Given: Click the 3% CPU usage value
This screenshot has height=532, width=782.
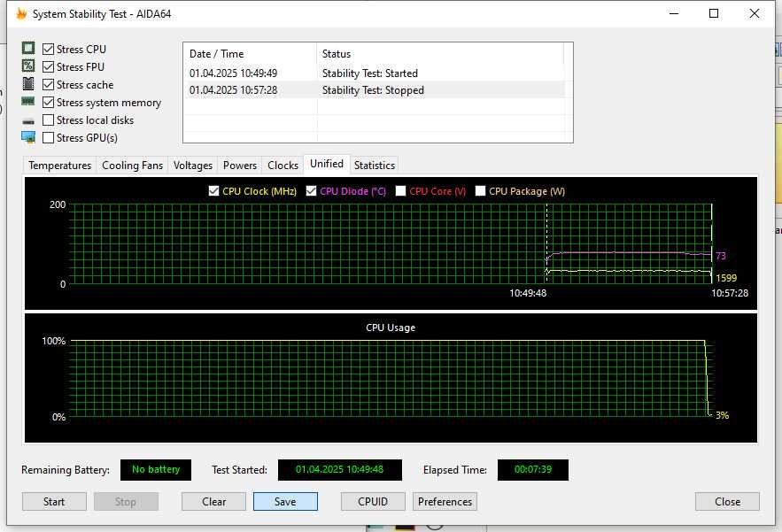Looking at the screenshot, I should click(x=722, y=415).
